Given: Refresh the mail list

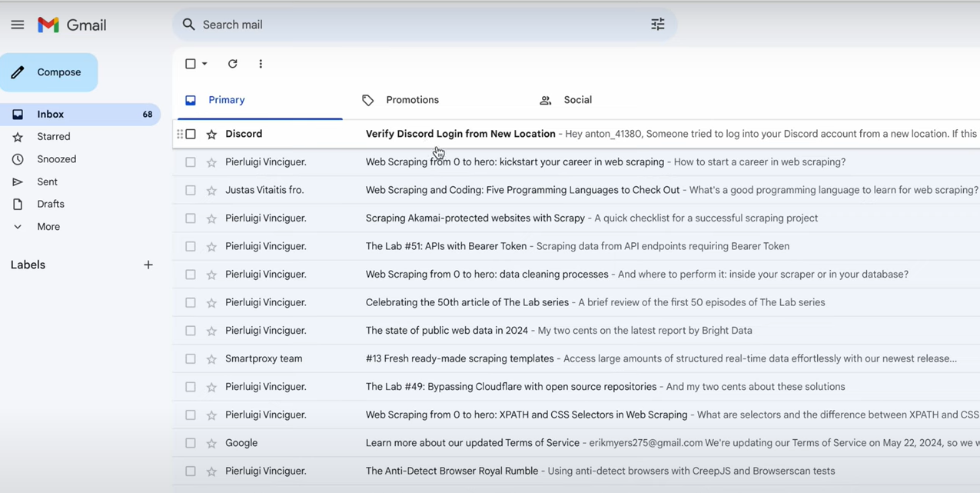Looking at the screenshot, I should (233, 64).
